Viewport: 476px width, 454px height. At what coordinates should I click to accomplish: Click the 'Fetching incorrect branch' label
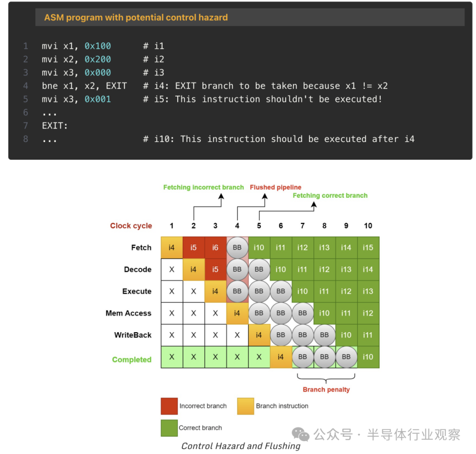203,187
